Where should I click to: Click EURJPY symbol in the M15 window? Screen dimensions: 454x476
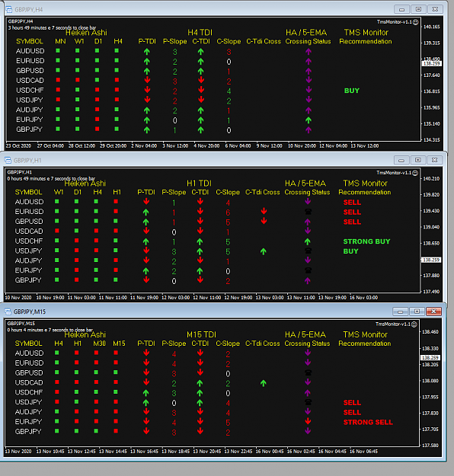click(x=29, y=422)
